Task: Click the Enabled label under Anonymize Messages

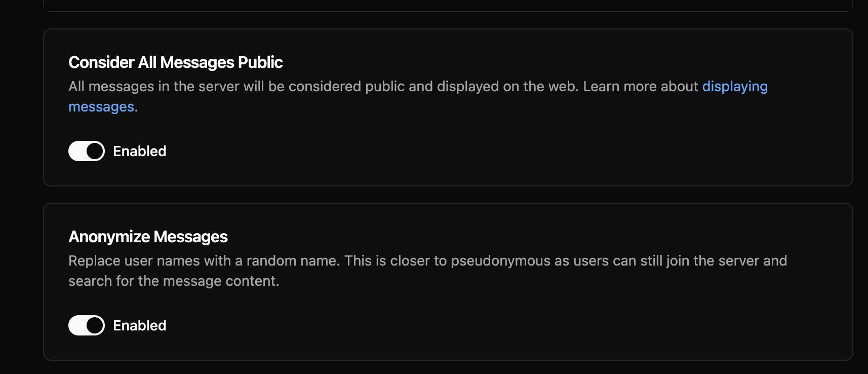Action: pyautogui.click(x=139, y=325)
